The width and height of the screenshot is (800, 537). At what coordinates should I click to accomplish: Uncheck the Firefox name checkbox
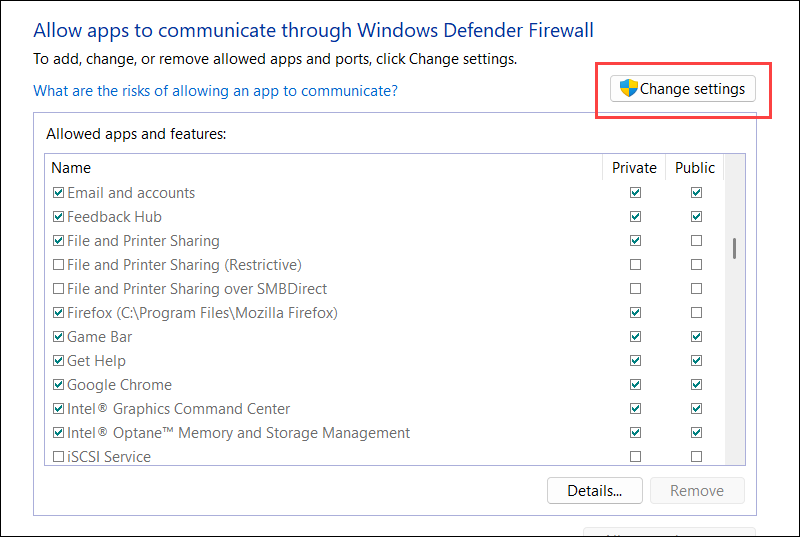point(59,313)
